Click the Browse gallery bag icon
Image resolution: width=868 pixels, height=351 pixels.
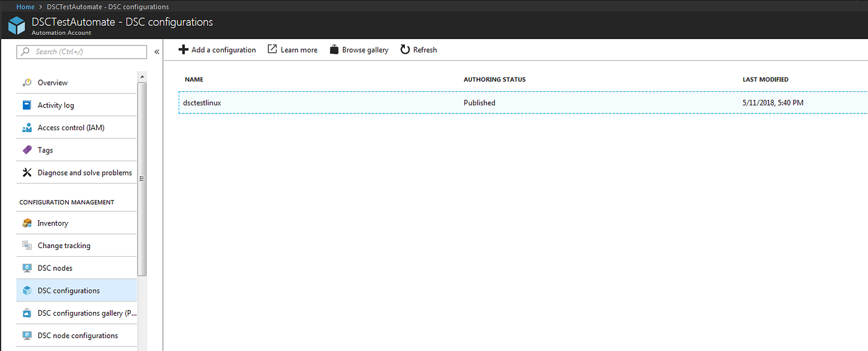tap(334, 50)
